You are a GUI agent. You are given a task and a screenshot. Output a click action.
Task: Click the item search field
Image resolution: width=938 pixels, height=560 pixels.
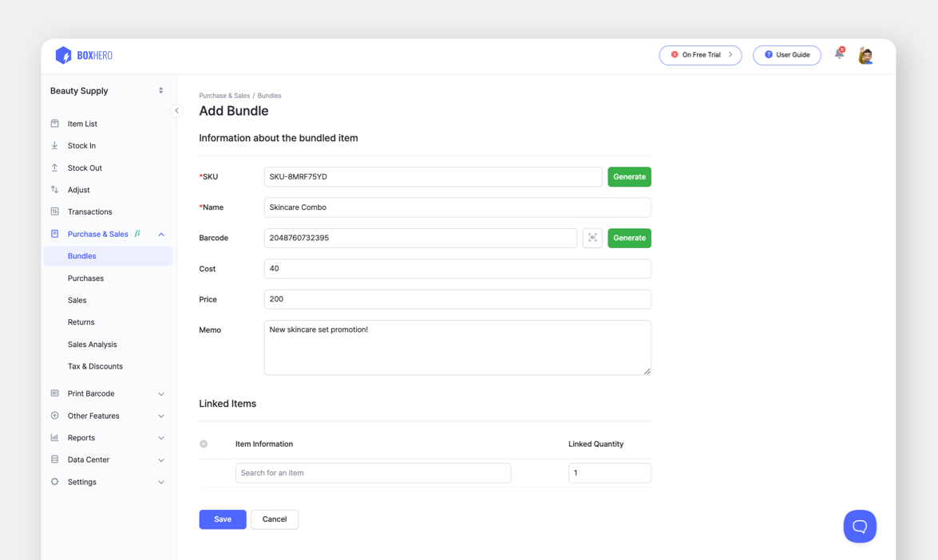373,472
